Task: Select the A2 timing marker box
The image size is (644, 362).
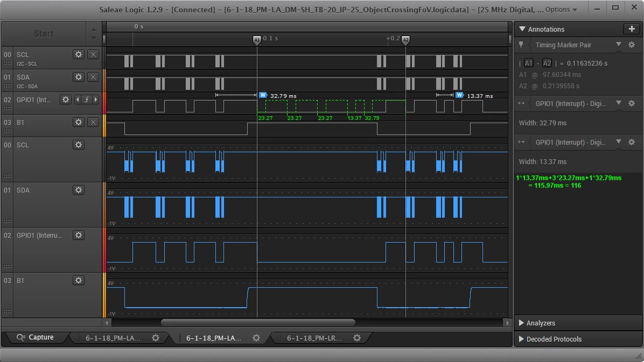Action: [547, 63]
